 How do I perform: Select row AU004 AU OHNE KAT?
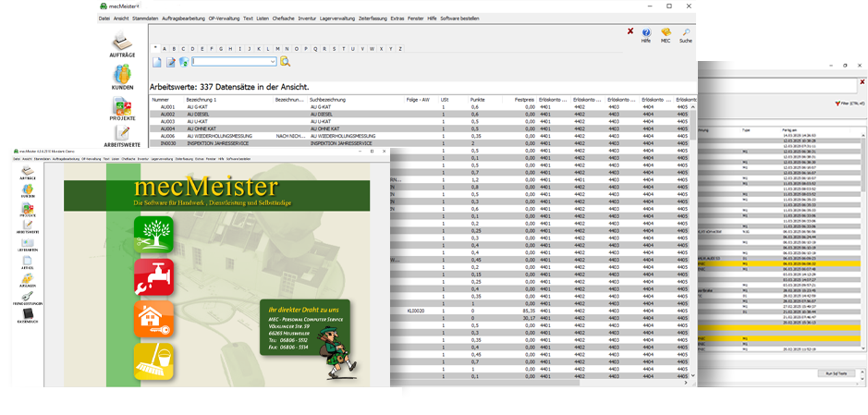point(420,128)
